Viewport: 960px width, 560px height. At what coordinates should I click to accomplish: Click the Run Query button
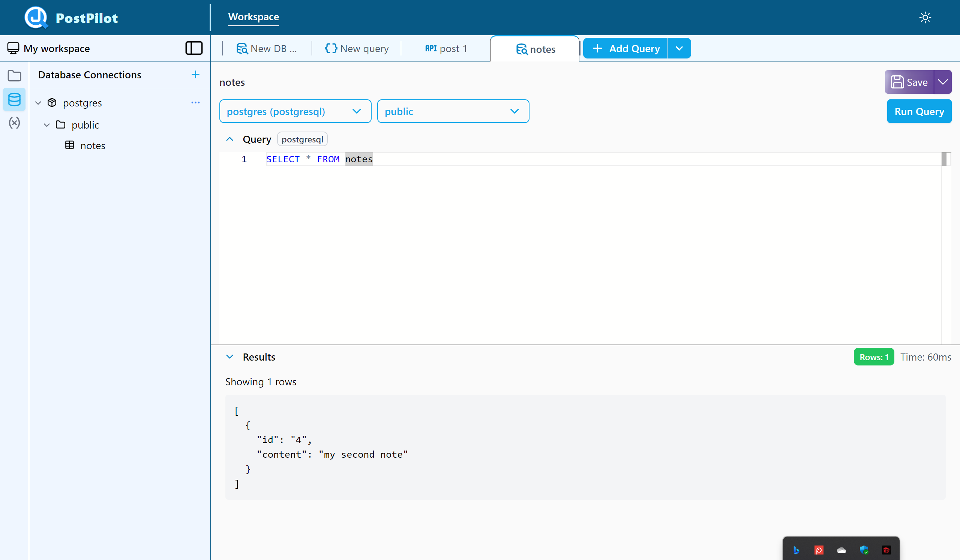pos(919,112)
